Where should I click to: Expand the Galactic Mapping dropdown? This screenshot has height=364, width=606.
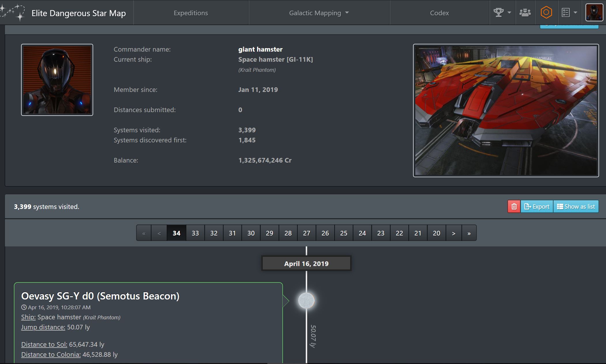(319, 13)
